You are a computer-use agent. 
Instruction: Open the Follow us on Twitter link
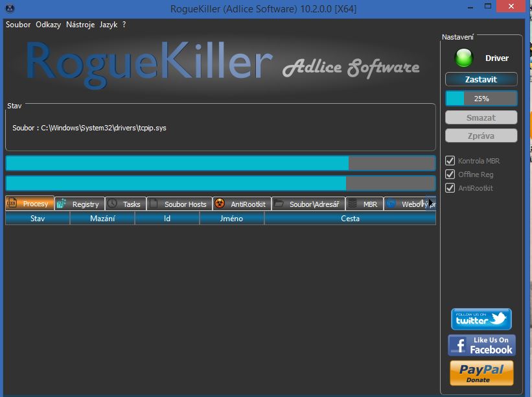click(481, 319)
